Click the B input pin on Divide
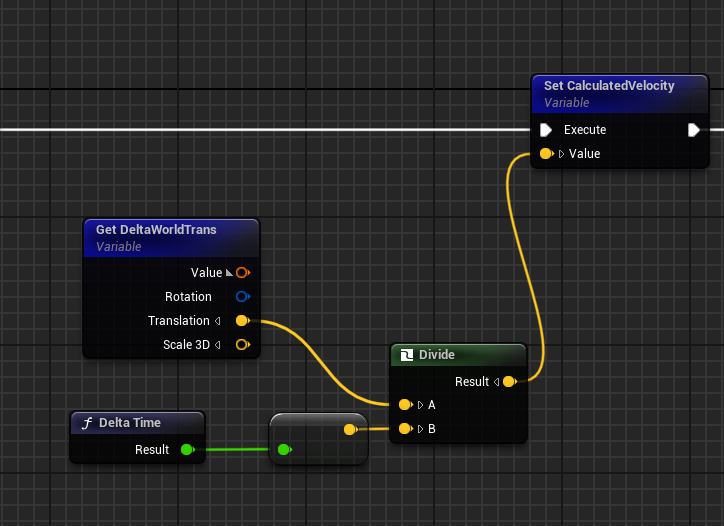The image size is (724, 526). click(x=405, y=429)
